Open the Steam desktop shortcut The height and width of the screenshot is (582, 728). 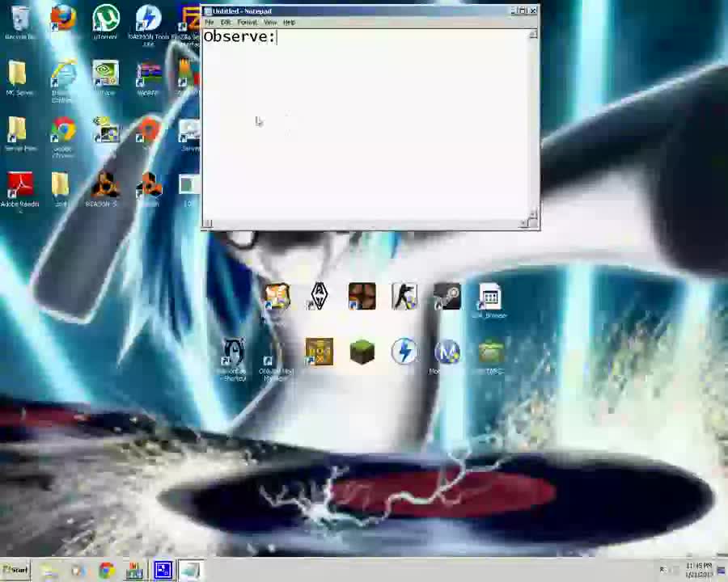[447, 297]
